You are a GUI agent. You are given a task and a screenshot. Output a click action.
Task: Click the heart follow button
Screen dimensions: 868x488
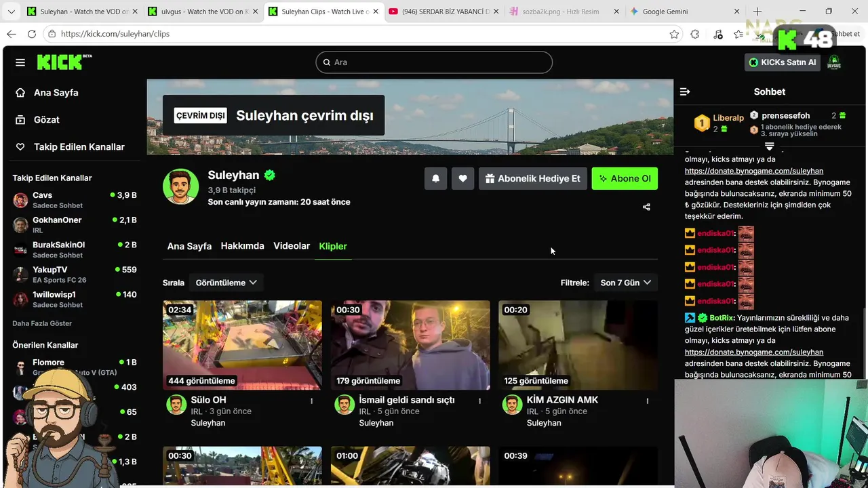coord(462,178)
